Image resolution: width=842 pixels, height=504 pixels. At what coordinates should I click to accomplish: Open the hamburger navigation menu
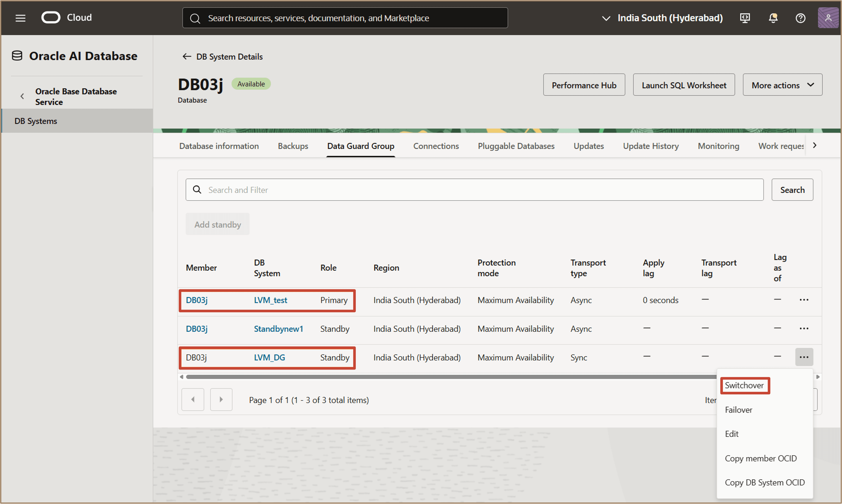coord(20,18)
